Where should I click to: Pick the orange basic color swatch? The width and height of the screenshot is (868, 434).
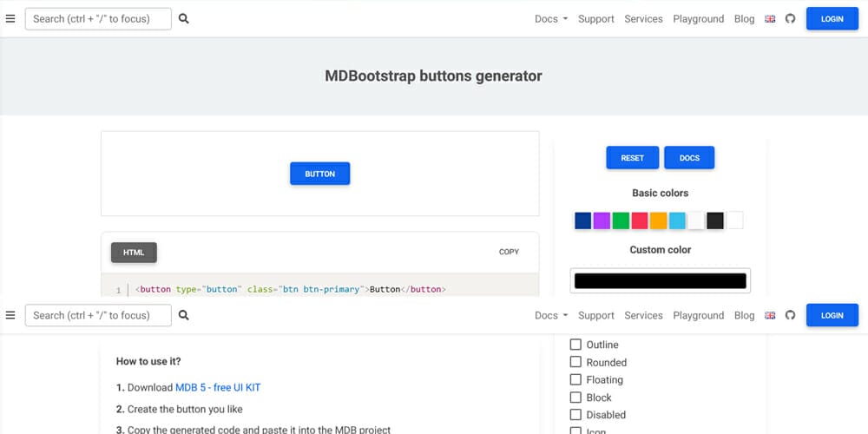coord(658,220)
